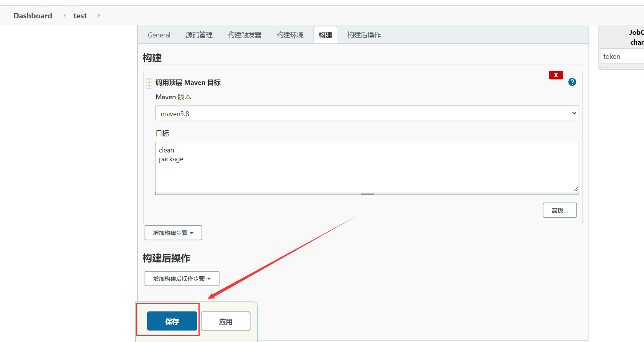Screen dimensions: 644x342
Task: Open the test breadcrumb link
Action: pyautogui.click(x=80, y=16)
